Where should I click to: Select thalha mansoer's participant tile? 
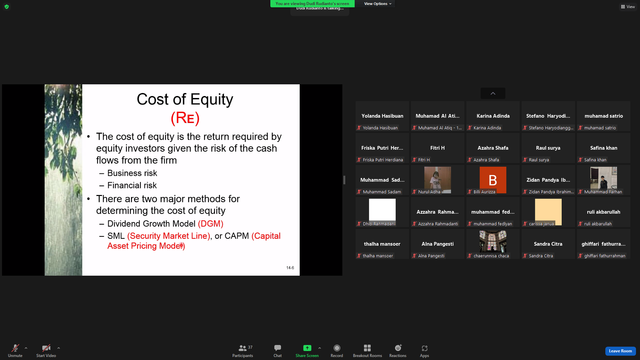point(382,244)
